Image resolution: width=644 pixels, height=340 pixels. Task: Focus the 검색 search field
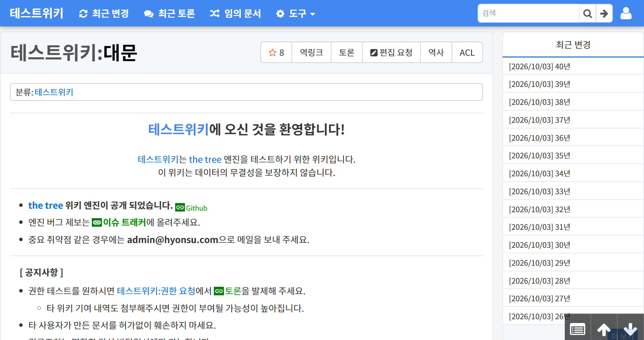pos(529,13)
